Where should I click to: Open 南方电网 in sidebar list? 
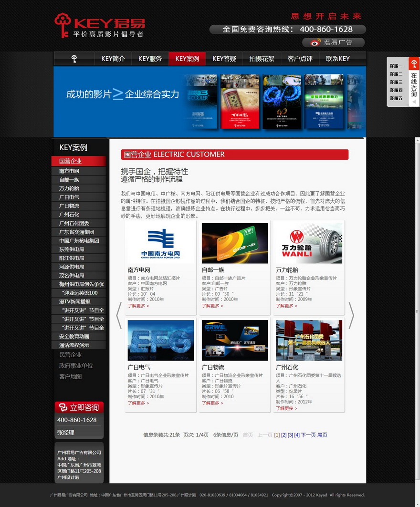tap(79, 171)
